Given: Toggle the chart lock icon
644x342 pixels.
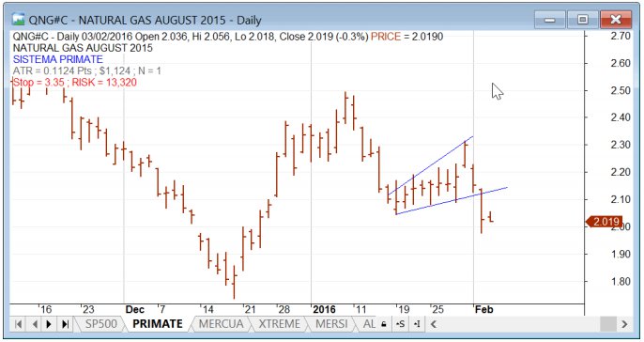Looking at the screenshot, I should [x=384, y=324].
